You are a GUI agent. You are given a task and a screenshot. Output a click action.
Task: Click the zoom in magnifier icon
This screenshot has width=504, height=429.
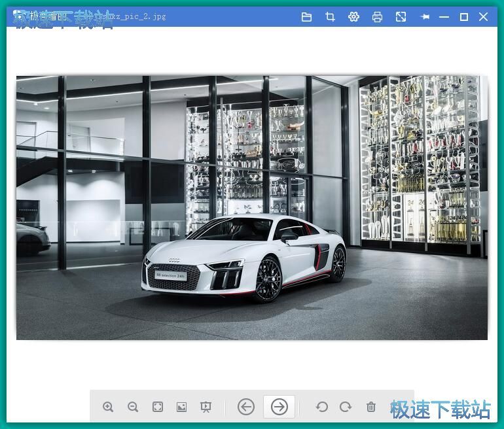(x=108, y=407)
